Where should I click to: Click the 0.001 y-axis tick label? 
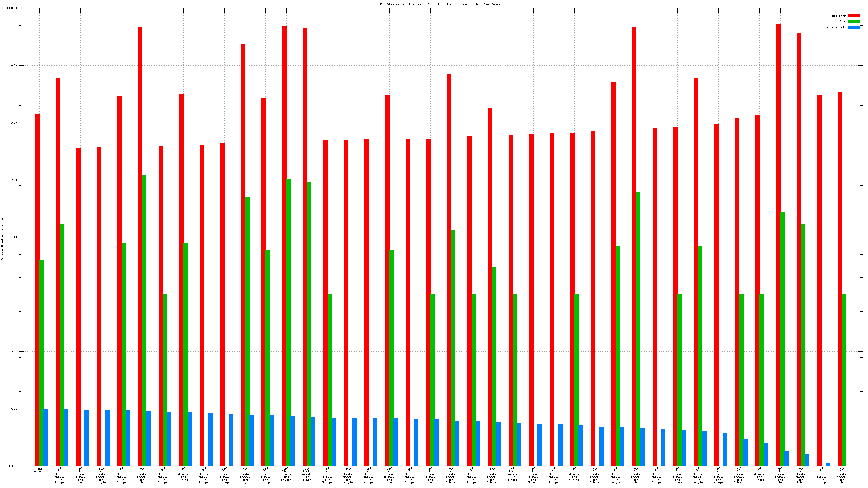pos(13,466)
